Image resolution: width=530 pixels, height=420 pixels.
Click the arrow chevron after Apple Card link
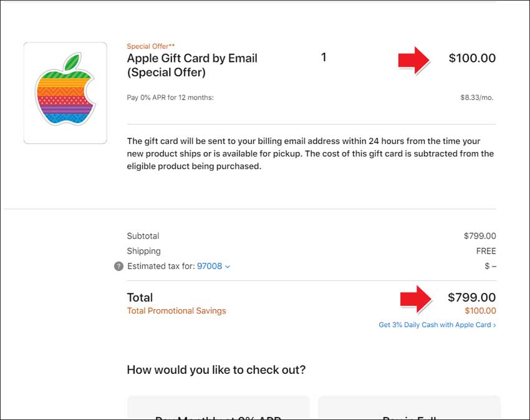(494, 325)
